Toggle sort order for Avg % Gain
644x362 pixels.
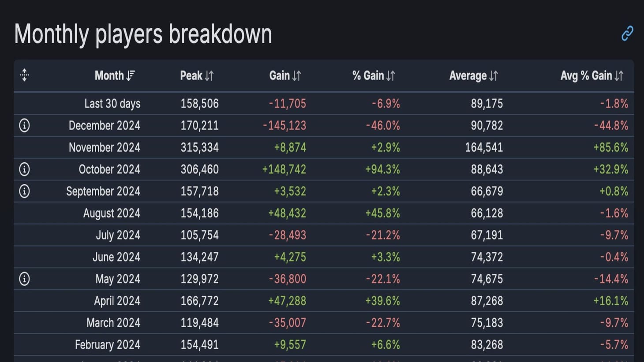point(618,75)
